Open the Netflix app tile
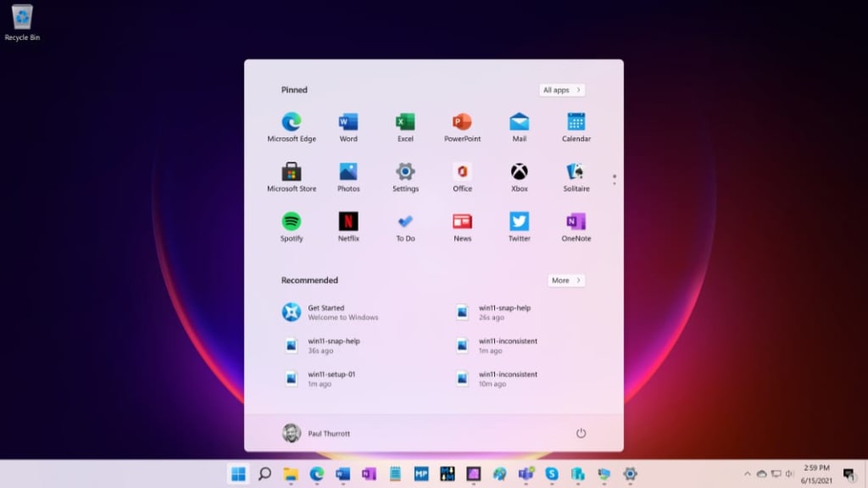Image resolution: width=868 pixels, height=488 pixels. [348, 227]
